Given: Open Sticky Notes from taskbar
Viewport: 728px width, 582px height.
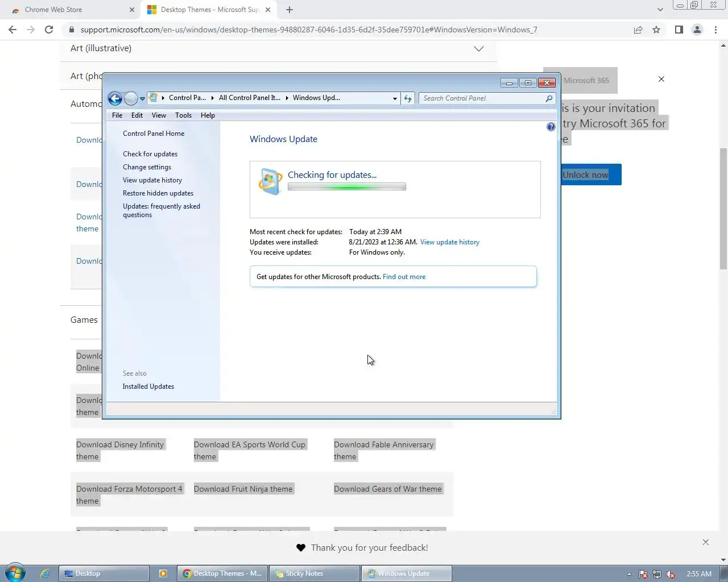Looking at the screenshot, I should pos(315,573).
